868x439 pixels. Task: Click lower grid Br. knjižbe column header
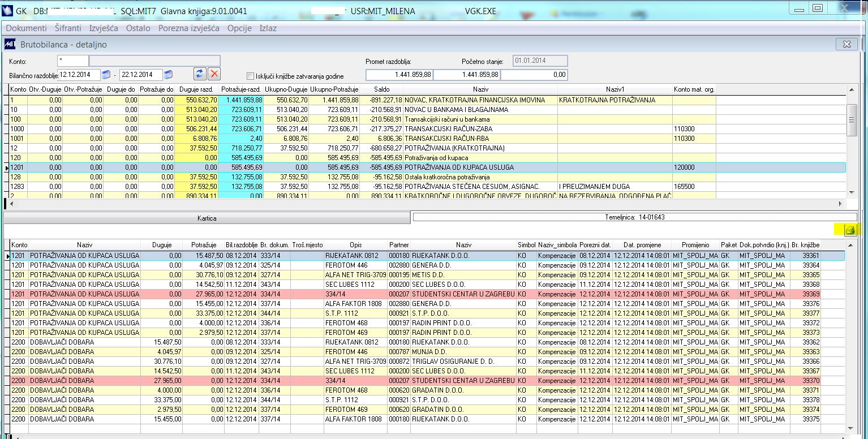pos(805,245)
